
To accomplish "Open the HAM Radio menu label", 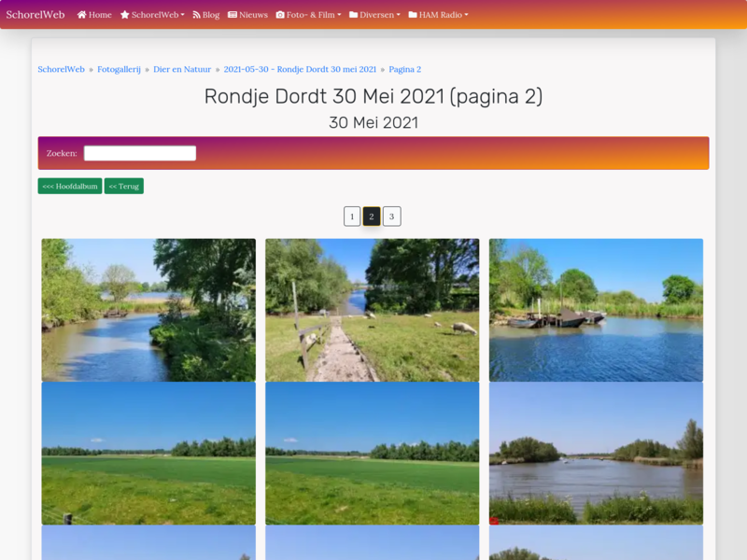I will (441, 15).
